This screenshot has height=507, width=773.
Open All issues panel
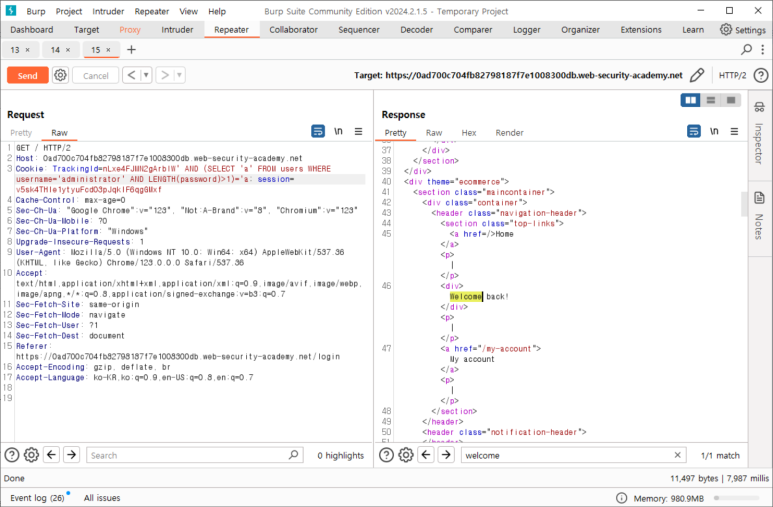(102, 498)
